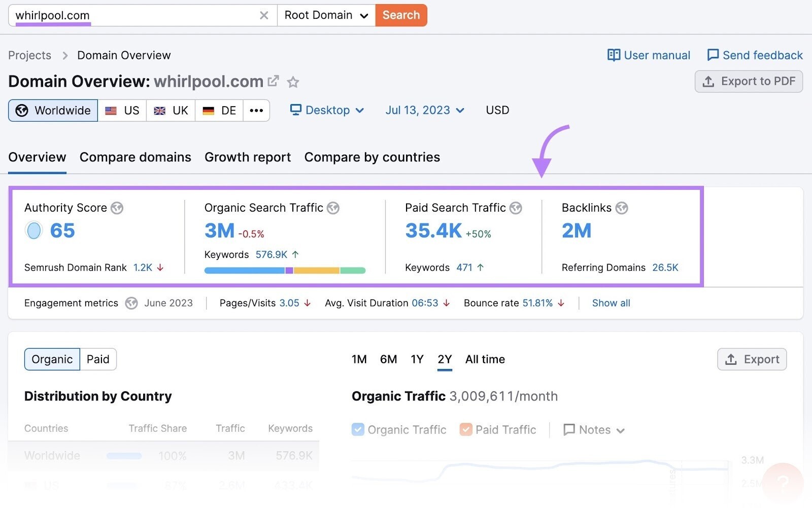
Task: Click green segment of keywords distribution bar
Action: [353, 270]
